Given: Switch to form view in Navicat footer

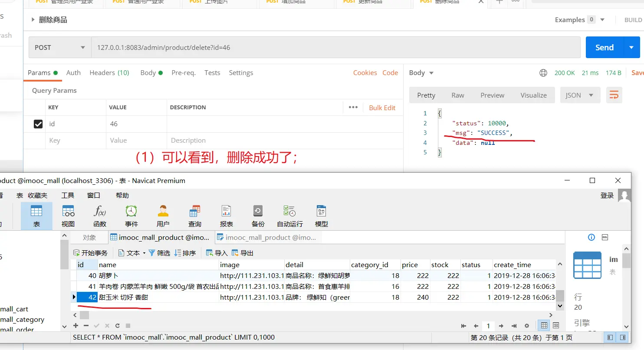Looking at the screenshot, I should coord(556,326).
